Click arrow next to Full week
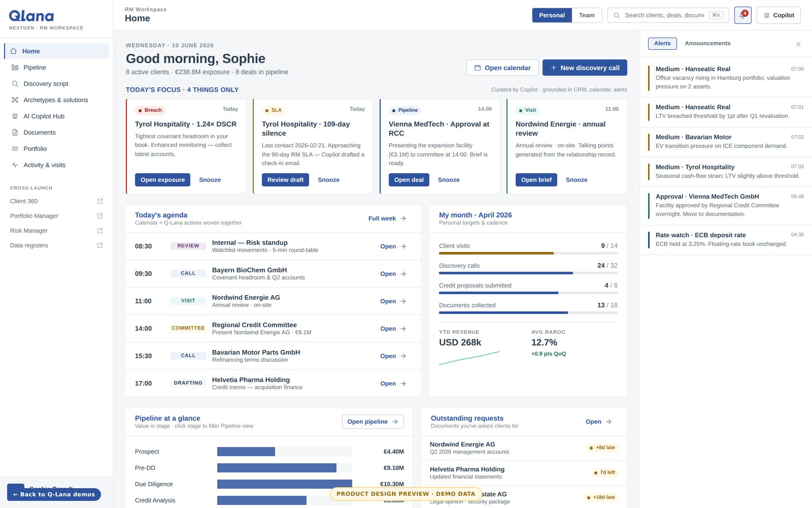This screenshot has height=508, width=812. coord(403,218)
